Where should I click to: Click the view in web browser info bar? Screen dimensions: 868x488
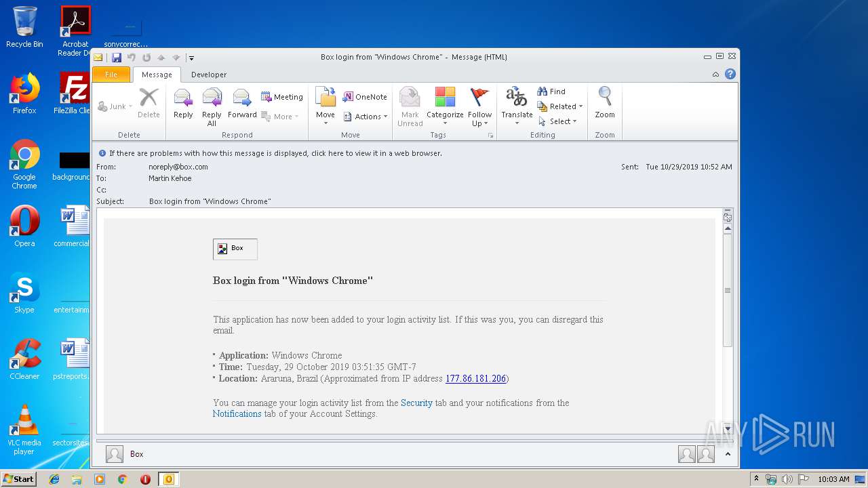(275, 153)
